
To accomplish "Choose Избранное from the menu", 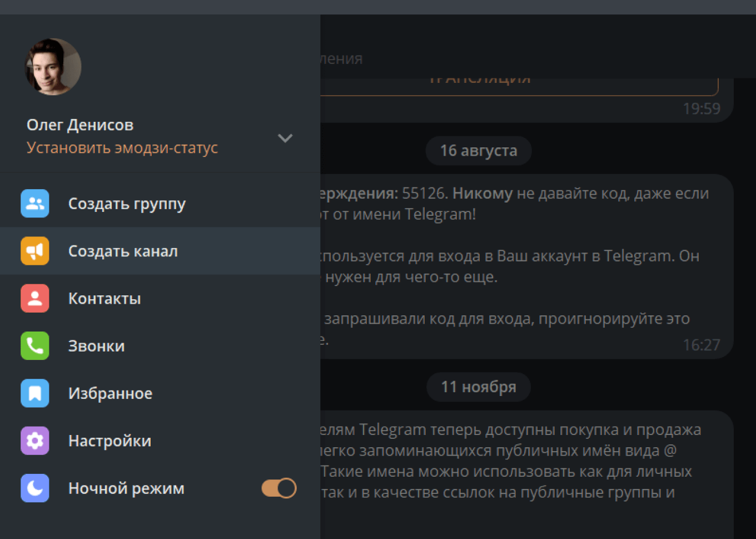I will point(110,393).
